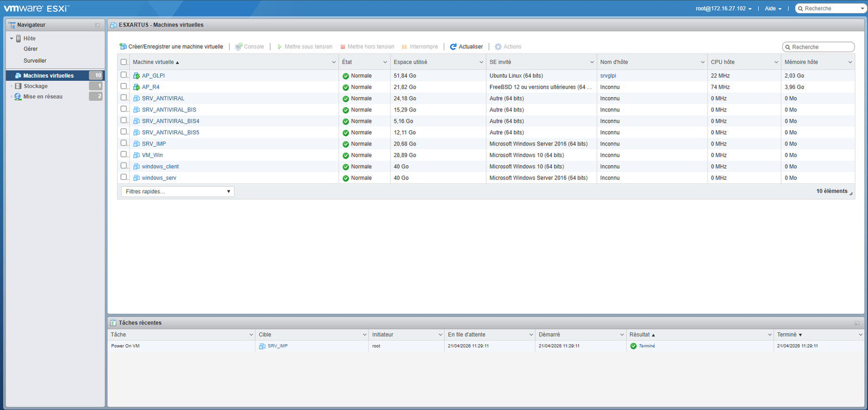The height and width of the screenshot is (410, 868).
Task: Select Mise en réseau in the Navigateur
Action: click(x=55, y=97)
